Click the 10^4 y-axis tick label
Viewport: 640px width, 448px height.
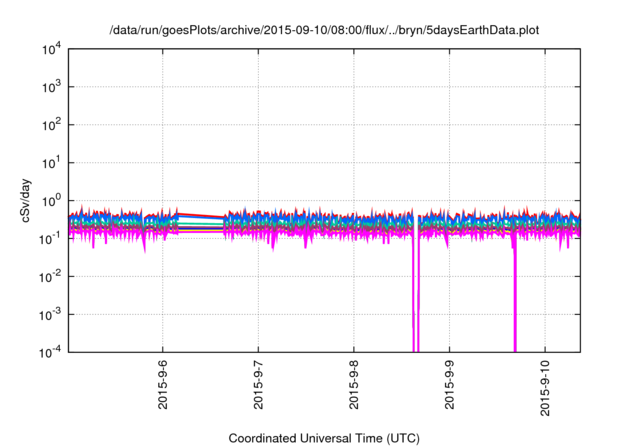coord(51,49)
